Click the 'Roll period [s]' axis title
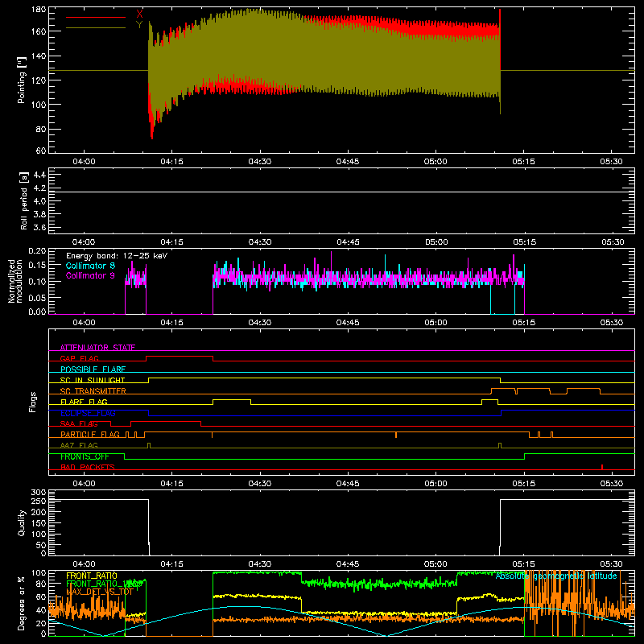 [x=23, y=200]
